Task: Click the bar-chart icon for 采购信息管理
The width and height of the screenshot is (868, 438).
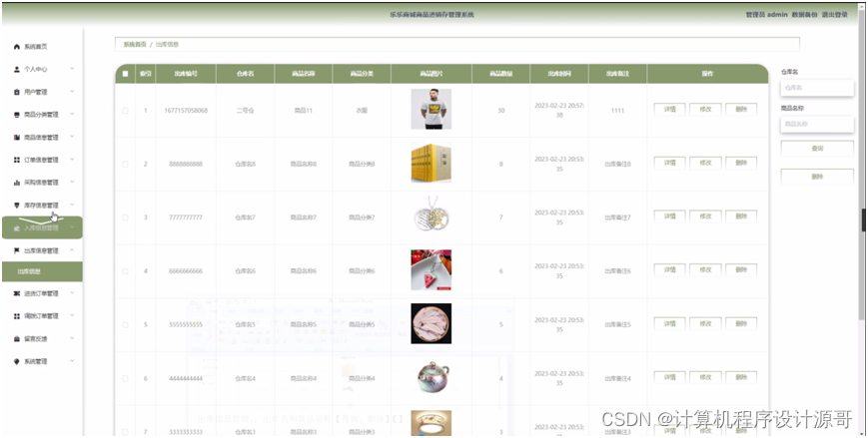Action: (x=17, y=183)
